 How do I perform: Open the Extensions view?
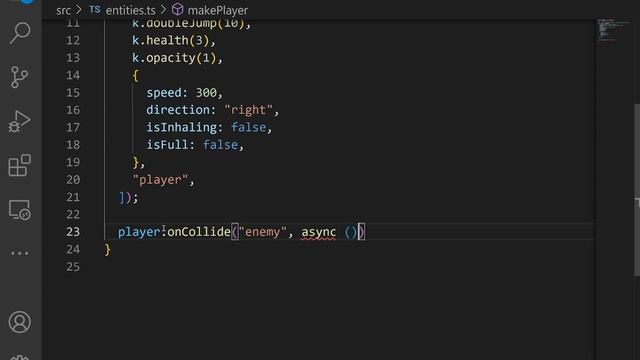click(x=20, y=165)
